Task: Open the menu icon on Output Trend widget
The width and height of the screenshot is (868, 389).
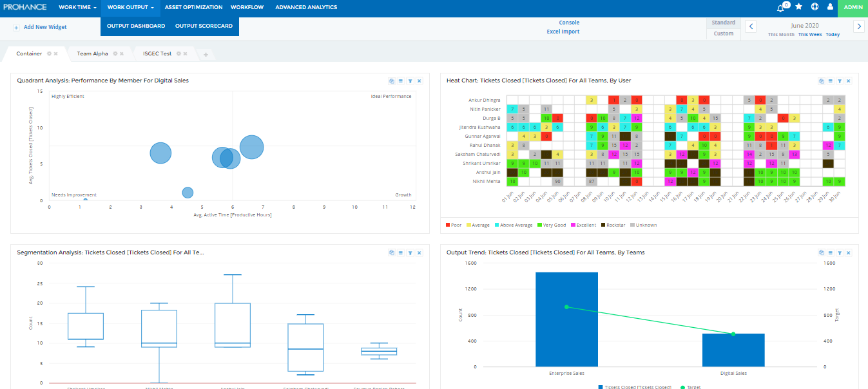Action: coord(830,252)
